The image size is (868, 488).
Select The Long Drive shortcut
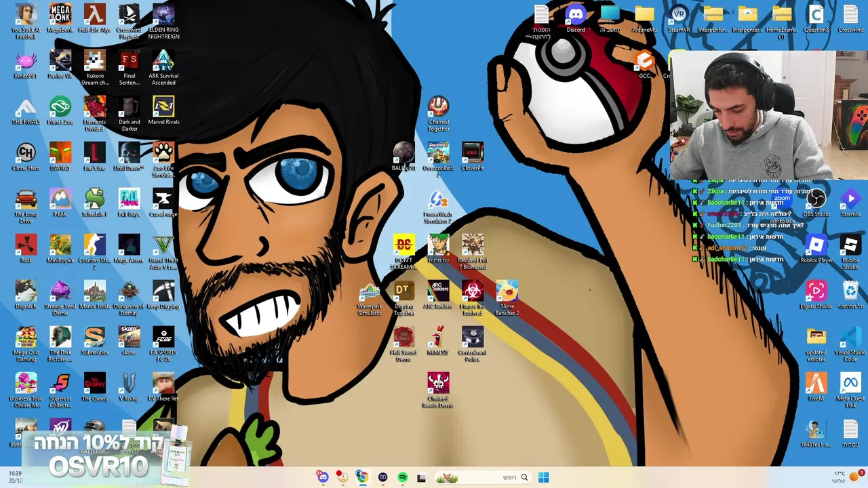26,205
